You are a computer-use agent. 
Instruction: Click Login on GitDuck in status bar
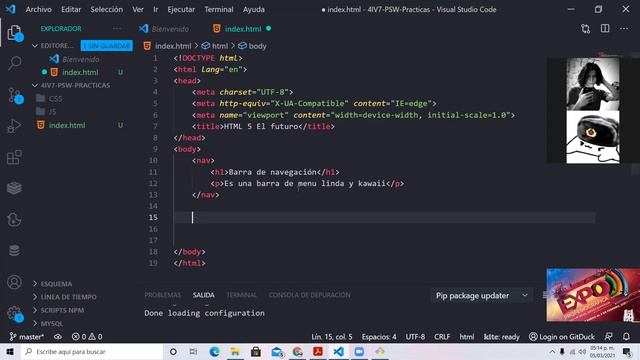(x=562, y=337)
